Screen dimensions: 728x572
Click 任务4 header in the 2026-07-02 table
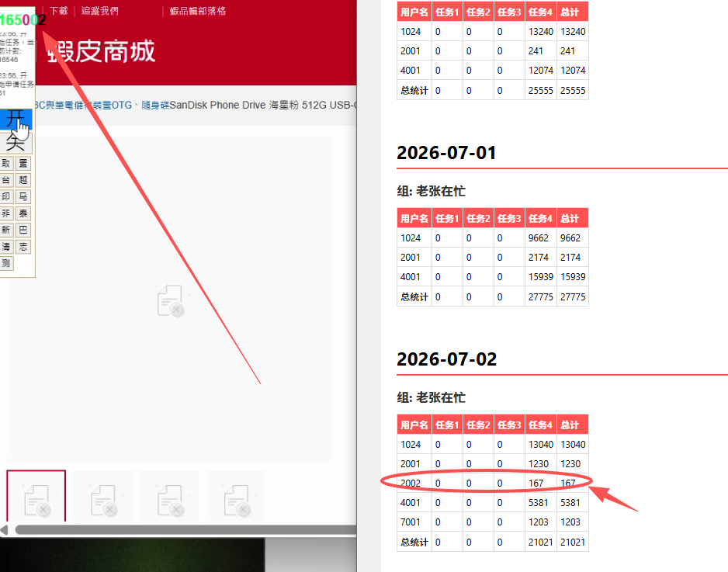540,425
